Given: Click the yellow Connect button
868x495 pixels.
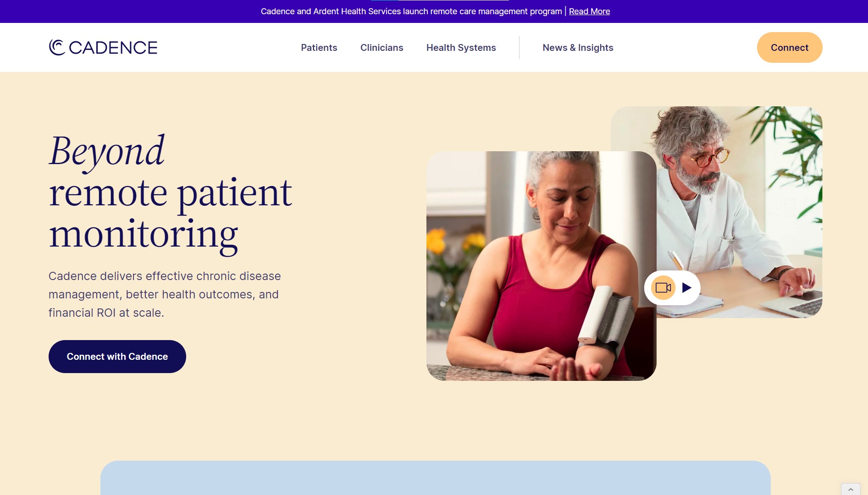Looking at the screenshot, I should pyautogui.click(x=790, y=48).
